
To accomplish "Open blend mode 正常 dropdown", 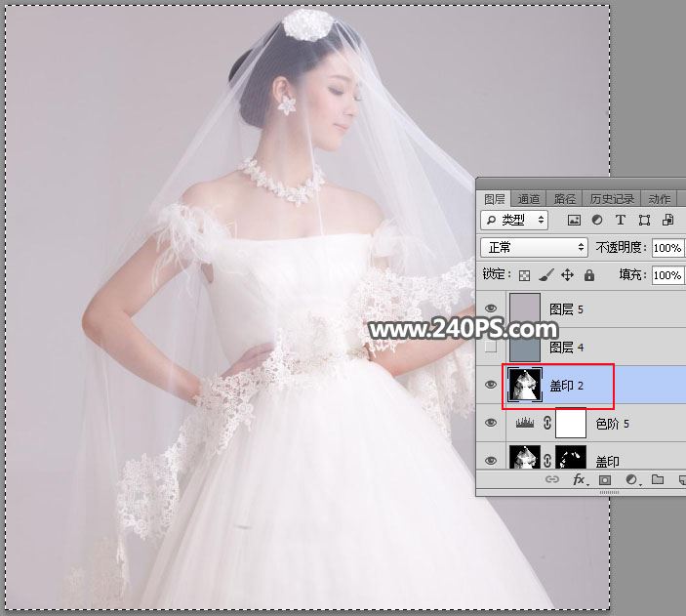I will click(534, 248).
